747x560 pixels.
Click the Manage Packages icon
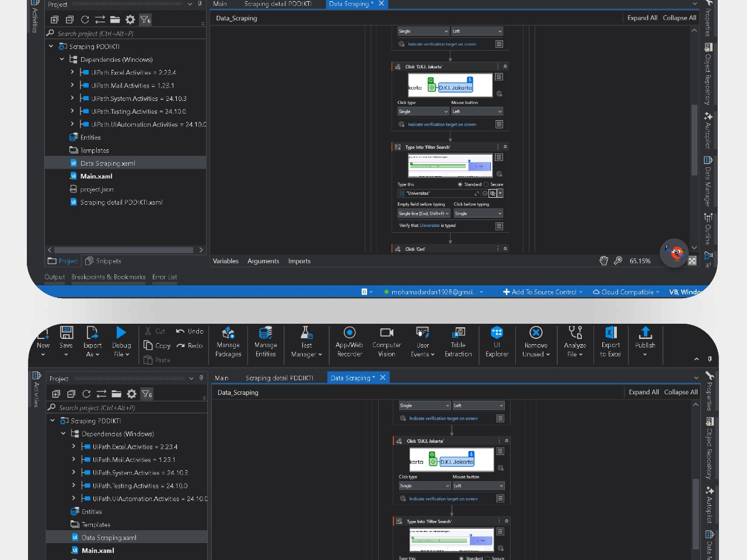click(228, 341)
